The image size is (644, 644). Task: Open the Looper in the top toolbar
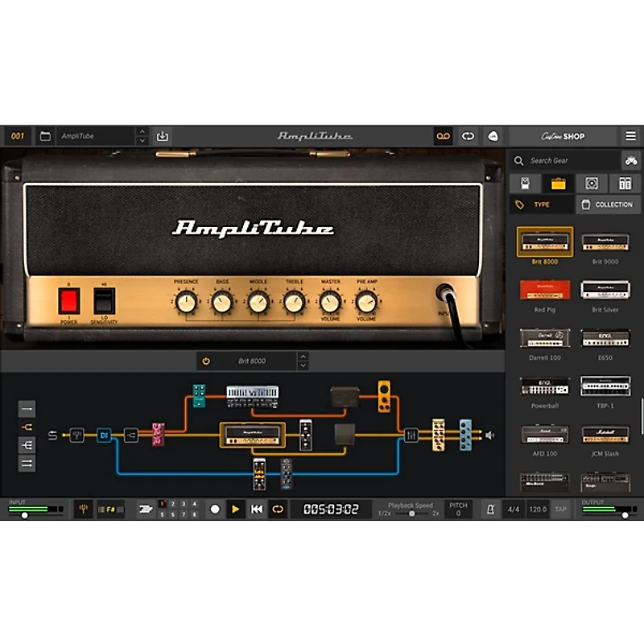coord(444,136)
